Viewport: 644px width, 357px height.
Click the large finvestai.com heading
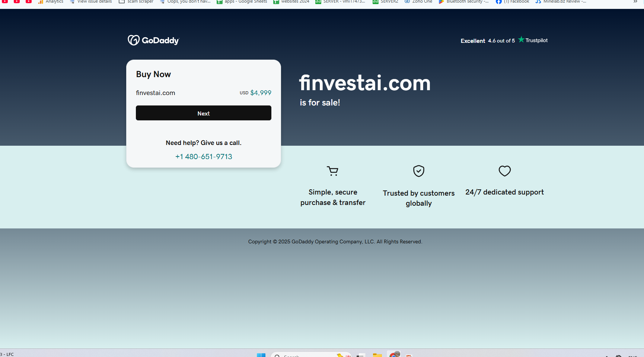tap(365, 83)
